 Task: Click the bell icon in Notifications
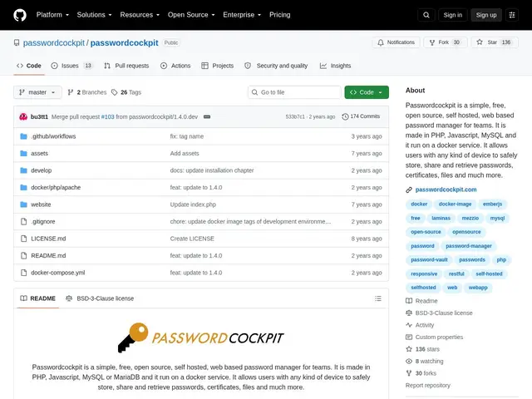(381, 42)
